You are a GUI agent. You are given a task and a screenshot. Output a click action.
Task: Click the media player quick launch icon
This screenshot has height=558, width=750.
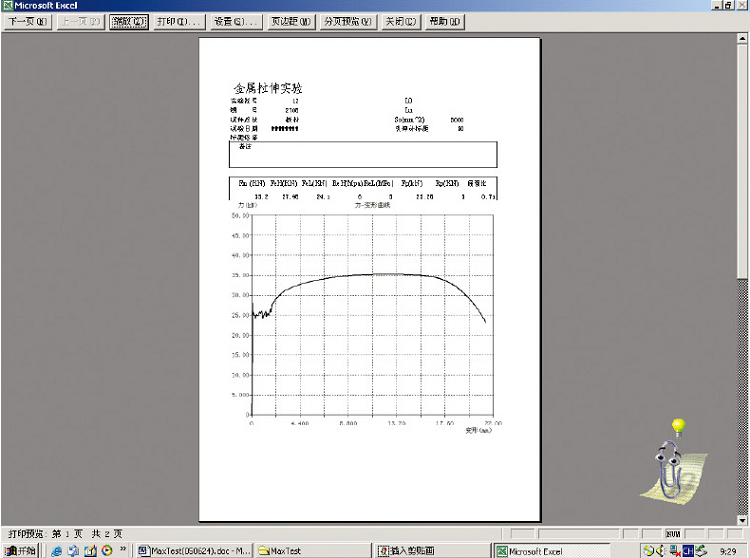(107, 551)
